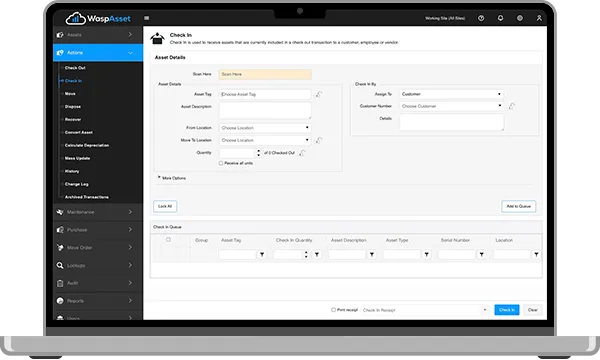Select Change Log in Actions menu
600x360 pixels.
tap(77, 184)
